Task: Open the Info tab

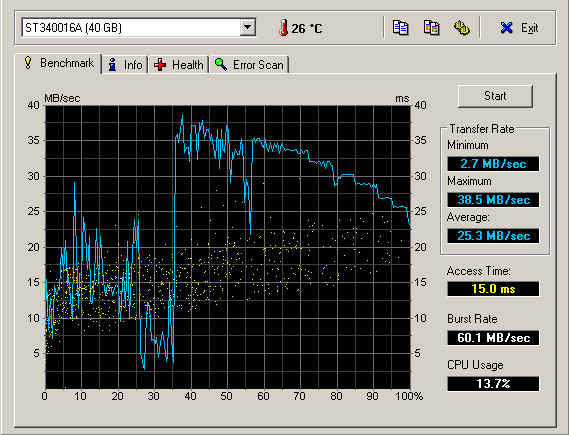Action: (x=125, y=65)
